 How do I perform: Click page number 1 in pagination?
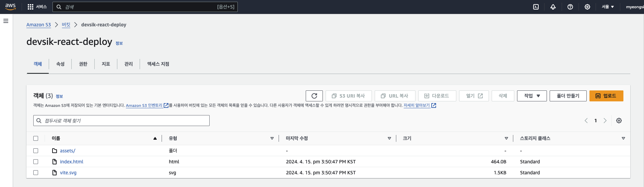click(596, 121)
